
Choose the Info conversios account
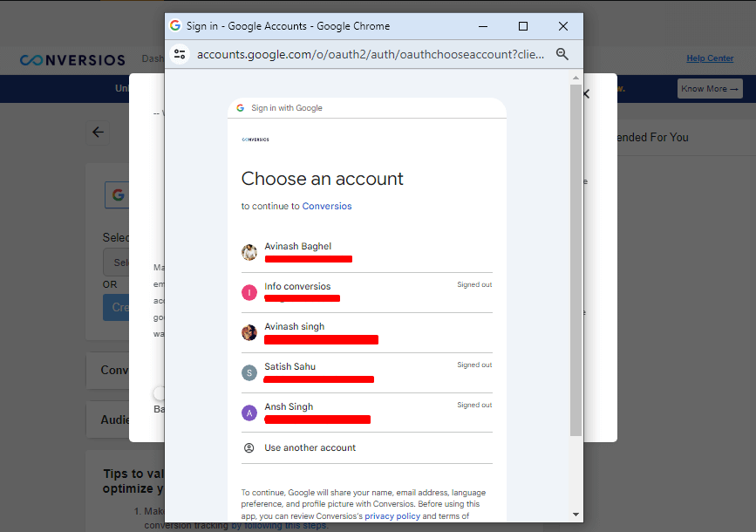[367, 293]
